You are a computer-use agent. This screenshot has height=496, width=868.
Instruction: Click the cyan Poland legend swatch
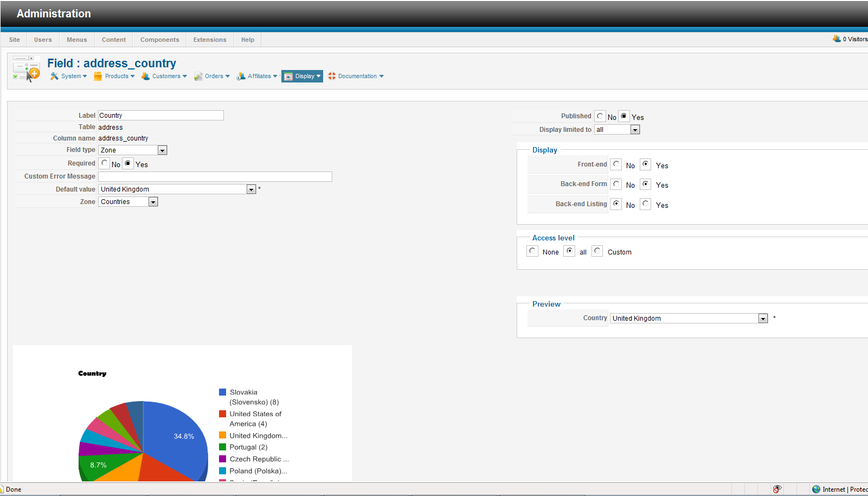(222, 471)
